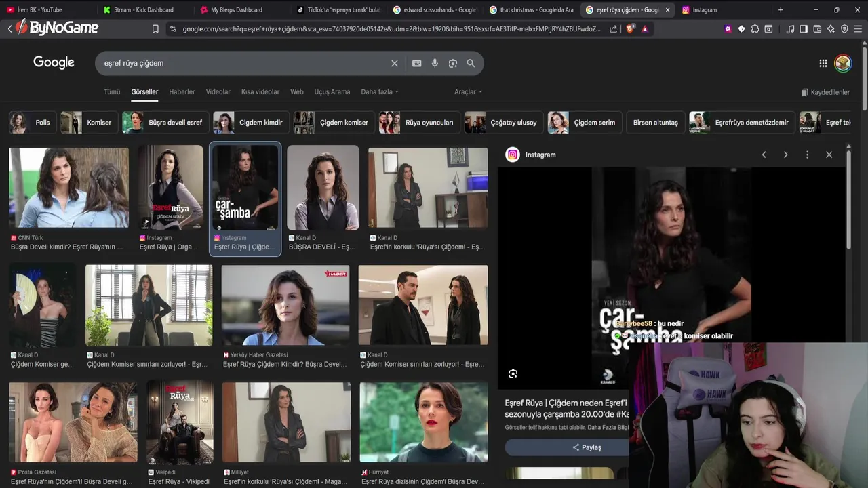Open Posta Gazetesi image result thumbnail
This screenshot has height=488, width=868.
point(73,422)
